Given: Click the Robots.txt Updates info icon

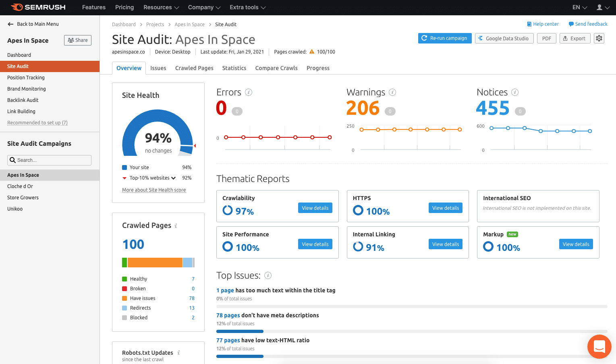Looking at the screenshot, I should [x=178, y=353].
